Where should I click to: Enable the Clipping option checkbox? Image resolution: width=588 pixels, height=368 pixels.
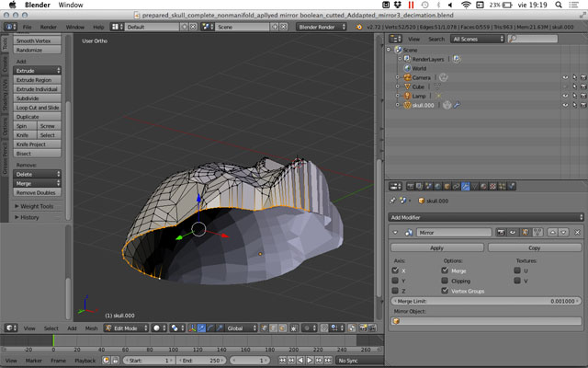tap(445, 281)
